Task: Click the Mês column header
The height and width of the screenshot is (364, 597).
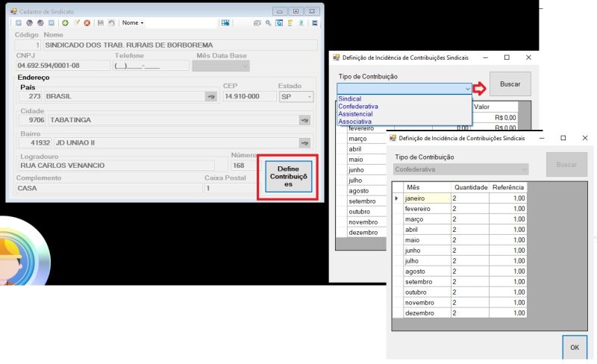Action: 427,187
